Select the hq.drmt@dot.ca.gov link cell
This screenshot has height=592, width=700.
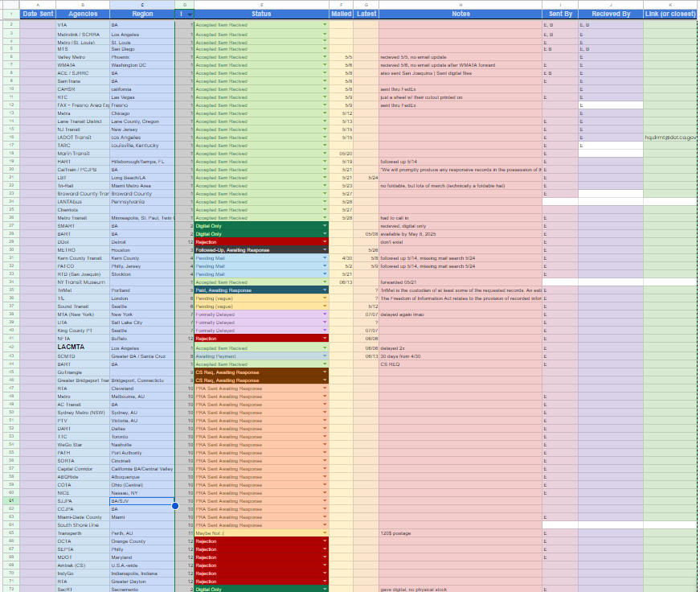(670, 138)
